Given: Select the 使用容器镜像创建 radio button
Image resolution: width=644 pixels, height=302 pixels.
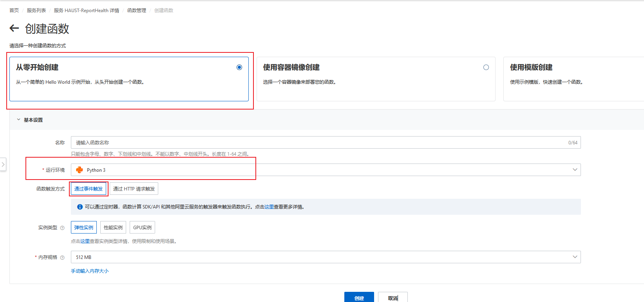Looking at the screenshot, I should click(x=486, y=67).
